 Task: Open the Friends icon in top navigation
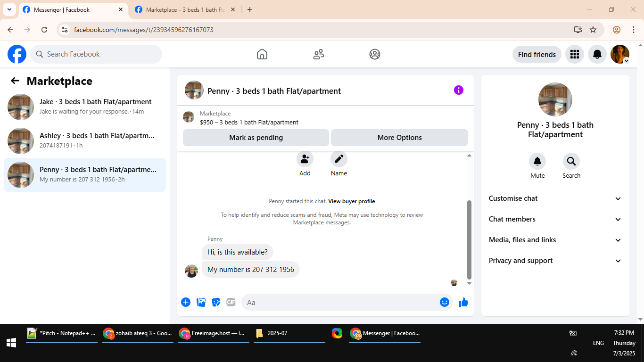click(319, 54)
